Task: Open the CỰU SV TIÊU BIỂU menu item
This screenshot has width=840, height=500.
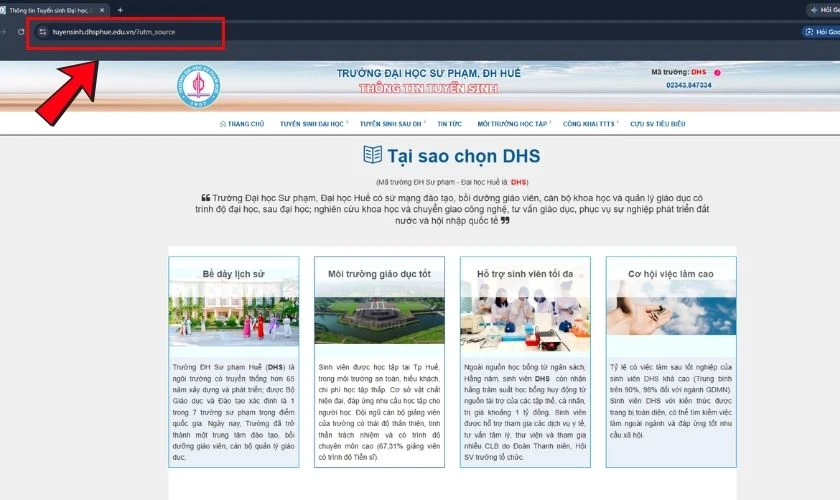Action: [658, 124]
